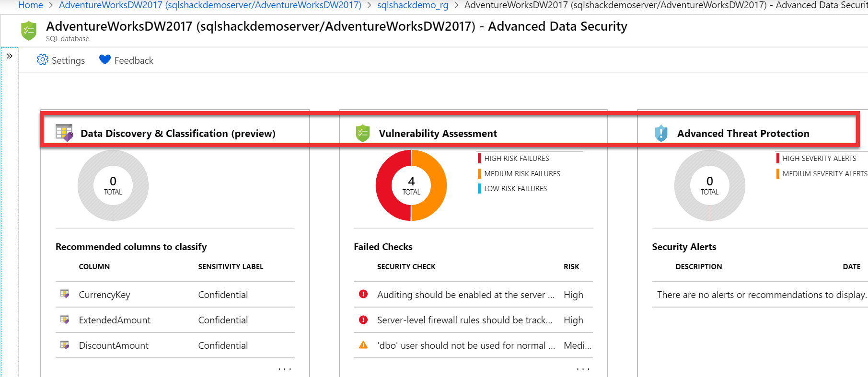Click the classification icon beside CurrencyKey

tap(65, 294)
